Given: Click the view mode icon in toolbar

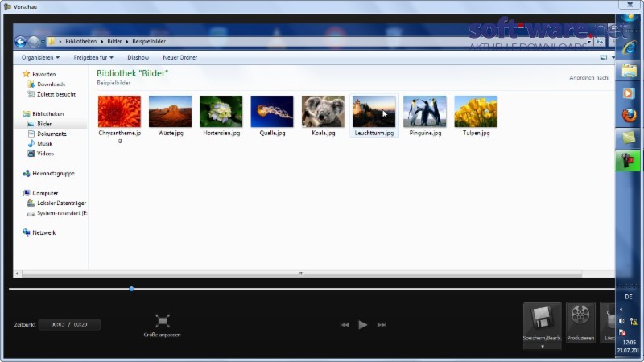Looking at the screenshot, I should [x=603, y=57].
